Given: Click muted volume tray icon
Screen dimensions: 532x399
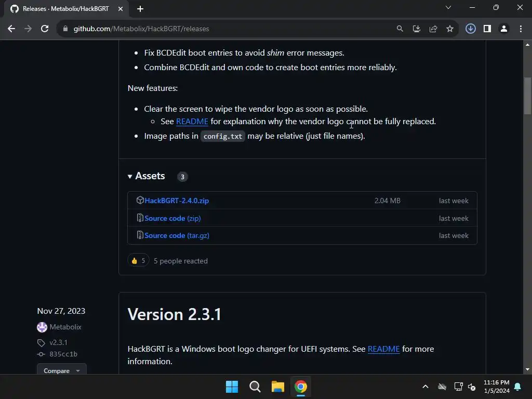Looking at the screenshot, I should 472,387.
